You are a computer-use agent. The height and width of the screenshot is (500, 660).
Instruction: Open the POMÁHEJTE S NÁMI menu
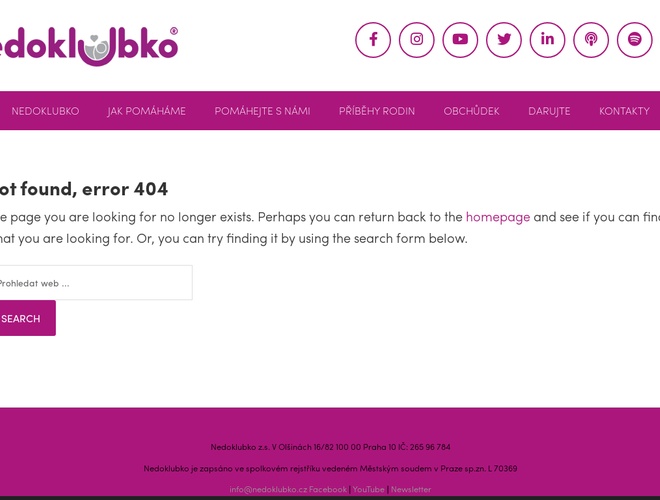point(262,111)
